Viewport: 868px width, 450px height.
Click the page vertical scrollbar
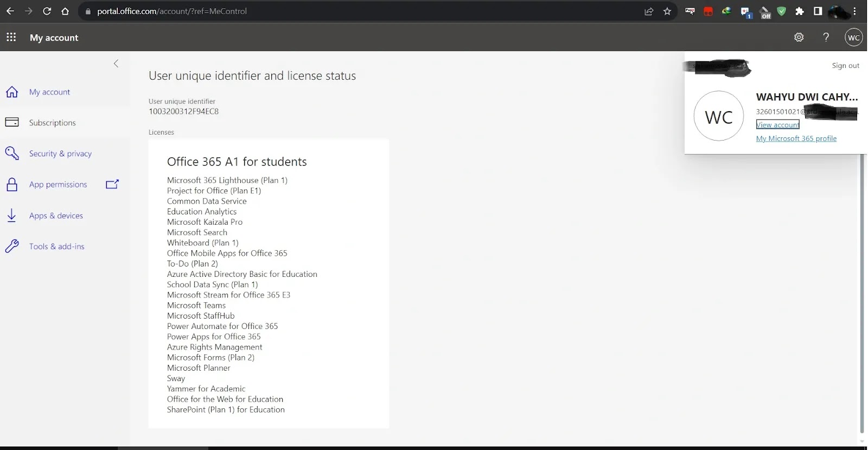point(862,293)
